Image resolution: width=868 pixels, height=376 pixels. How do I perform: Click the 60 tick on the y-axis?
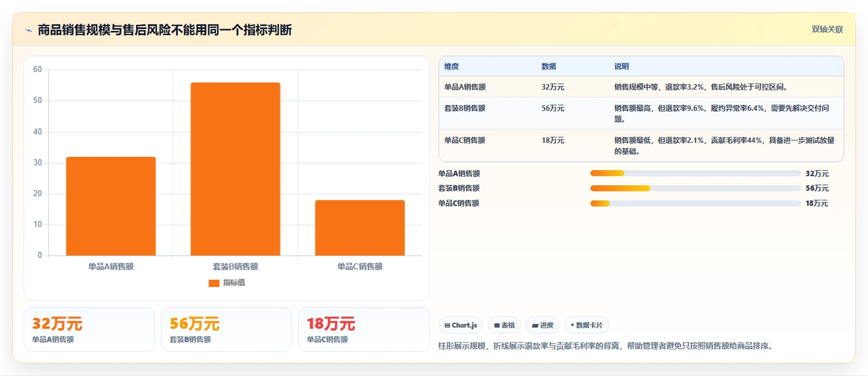[x=38, y=70]
